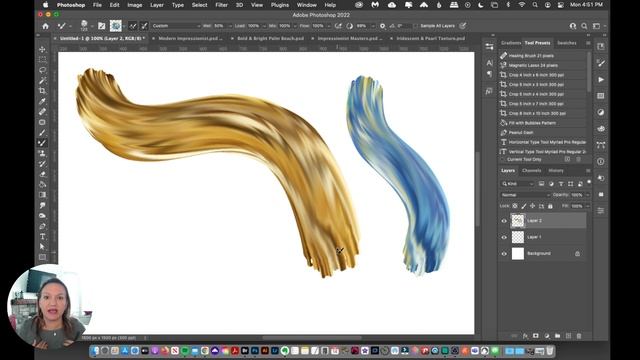Open the Flow percentage dropdown arrow
Image resolution: width=640 pixels, height=360 pixels.
tap(329, 26)
